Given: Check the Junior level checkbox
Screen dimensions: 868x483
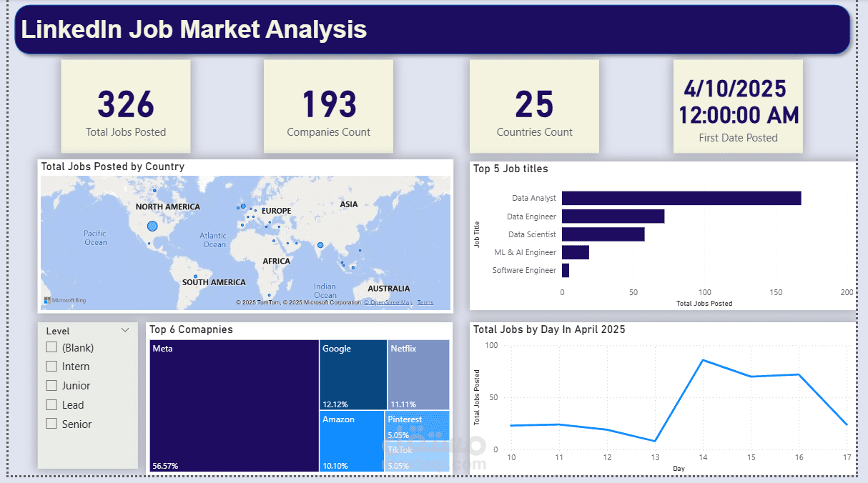Looking at the screenshot, I should click(51, 385).
